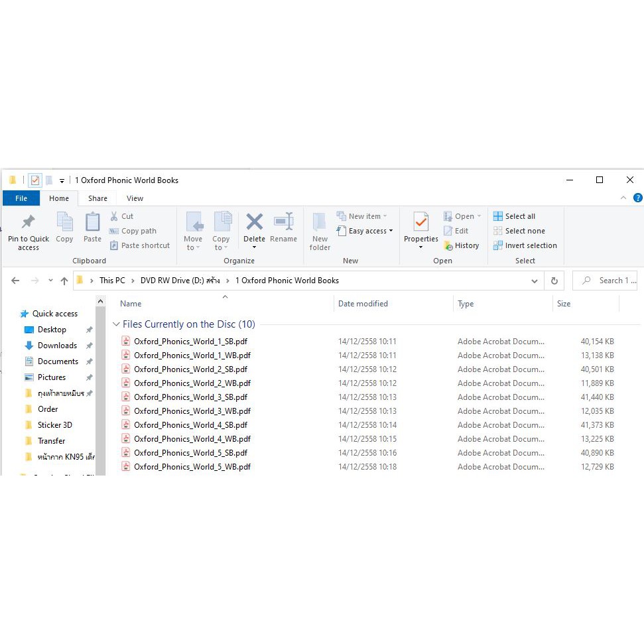
Task: Expand the Open button dropdown arrow
Action: pyautogui.click(x=480, y=216)
